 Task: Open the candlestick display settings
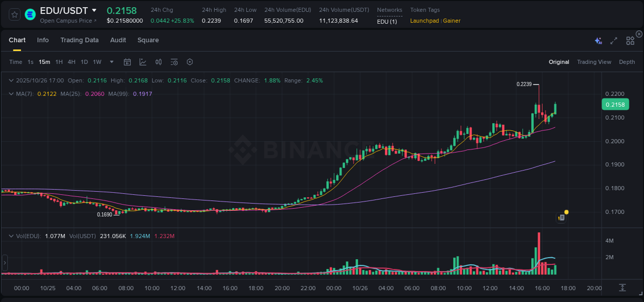pyautogui.click(x=158, y=62)
